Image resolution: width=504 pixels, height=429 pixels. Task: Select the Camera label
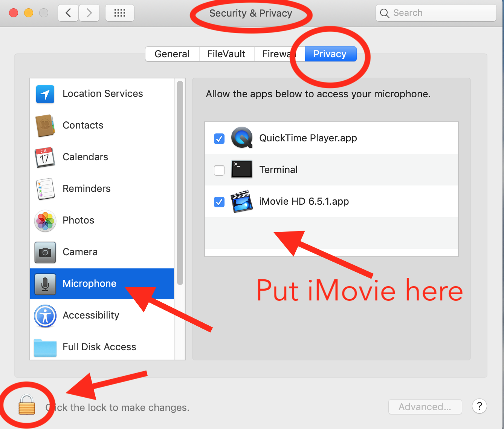(80, 252)
